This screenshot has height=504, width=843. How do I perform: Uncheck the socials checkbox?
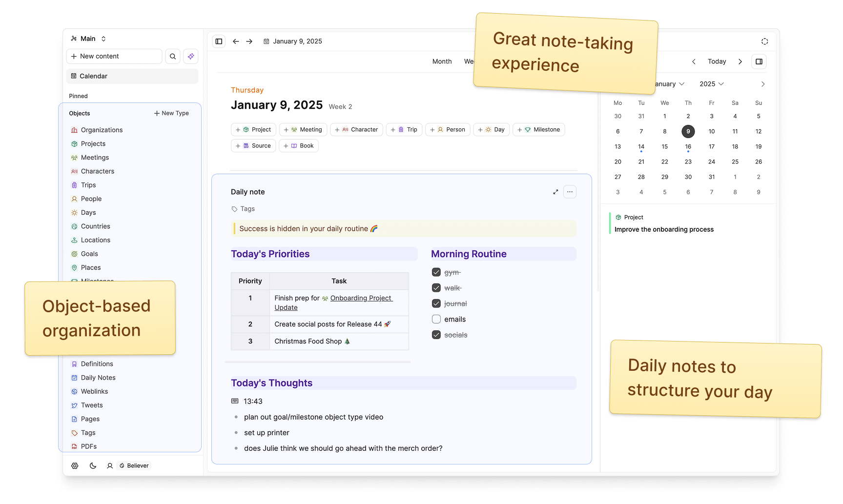pos(436,335)
